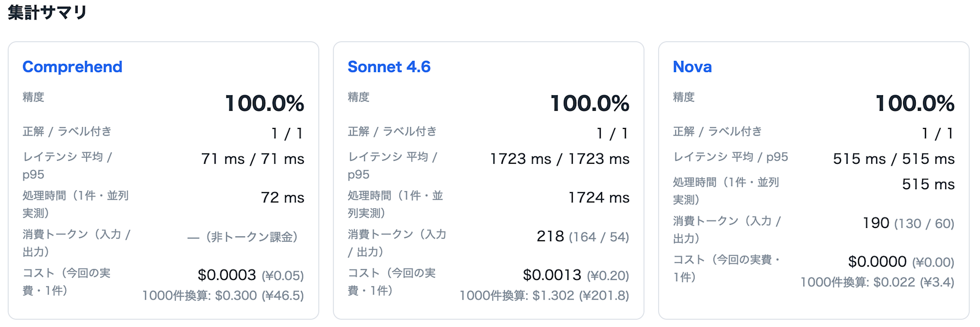Click the 集計サマリ heading
This screenshot has width=980, height=327.
[48, 12]
